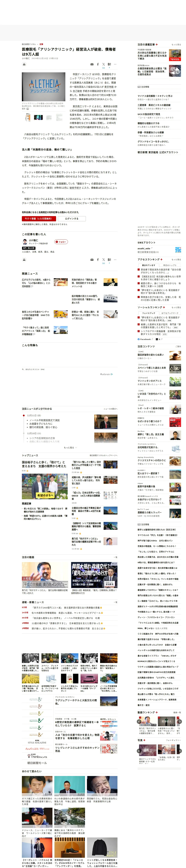Screen dimensions: 186x868
Task: Open もっと見る beside ソーシャルランキング
Action: point(176,307)
